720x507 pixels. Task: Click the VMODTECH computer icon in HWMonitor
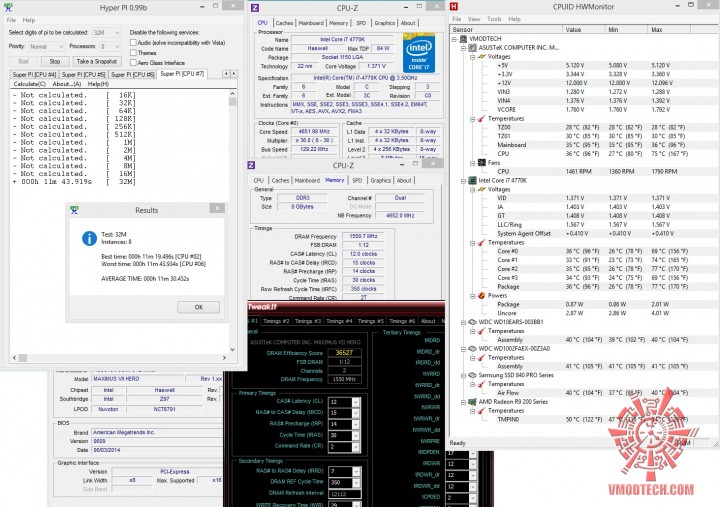[463, 39]
